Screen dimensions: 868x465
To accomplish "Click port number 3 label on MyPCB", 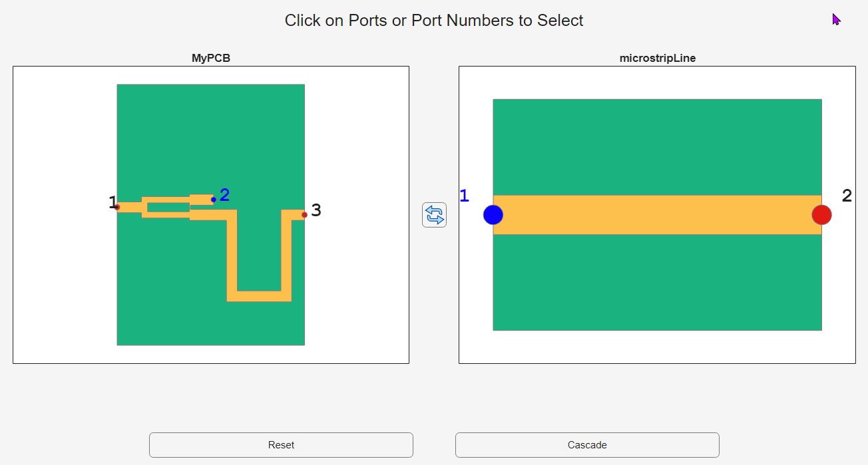I will (x=316, y=210).
